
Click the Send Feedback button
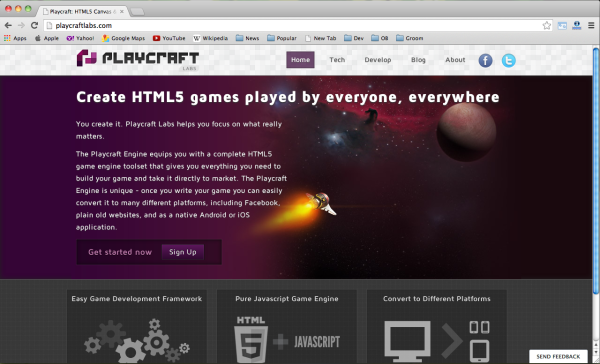pos(558,356)
